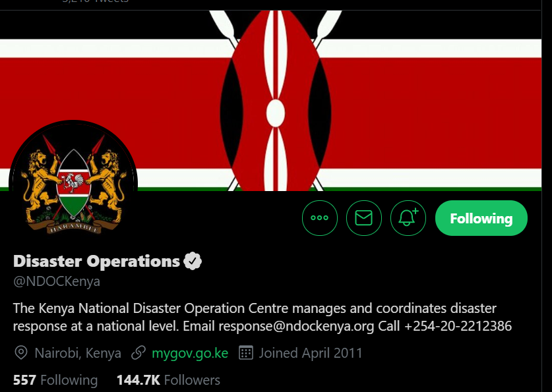552x392 pixels.
Task: Click the +254-20-2212386 phone number
Action: tap(458, 326)
